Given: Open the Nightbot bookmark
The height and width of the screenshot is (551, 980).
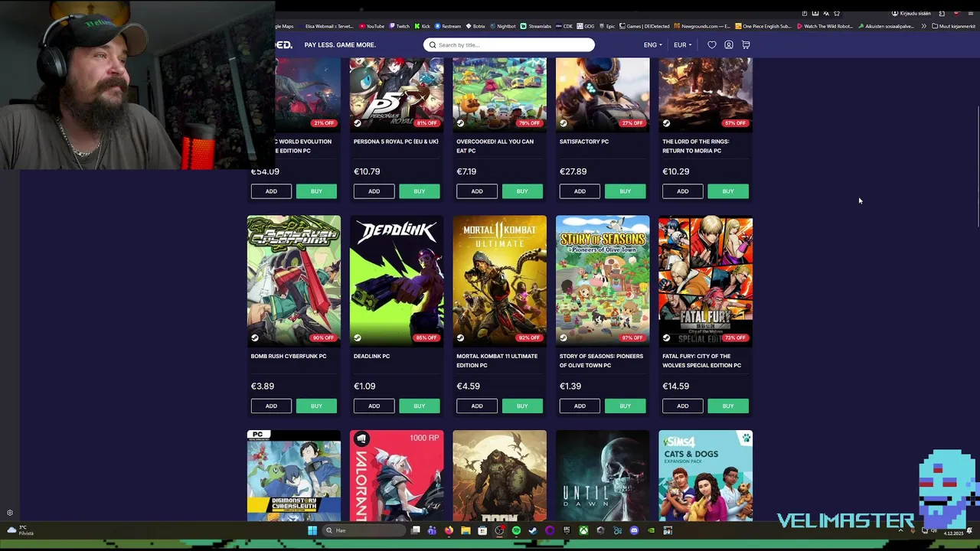Looking at the screenshot, I should click(503, 26).
